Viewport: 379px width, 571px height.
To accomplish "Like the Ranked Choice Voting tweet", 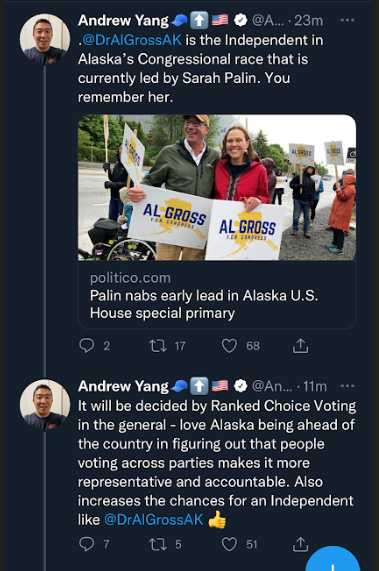I will [x=229, y=544].
